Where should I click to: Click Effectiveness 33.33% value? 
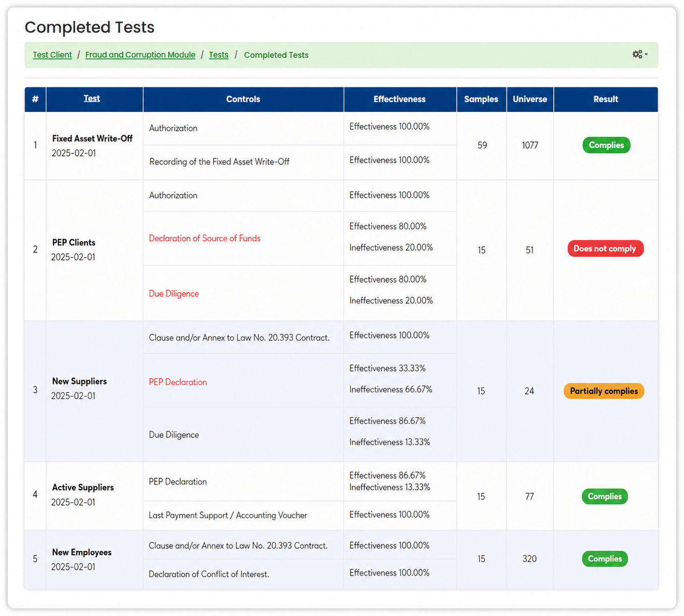pyautogui.click(x=388, y=368)
